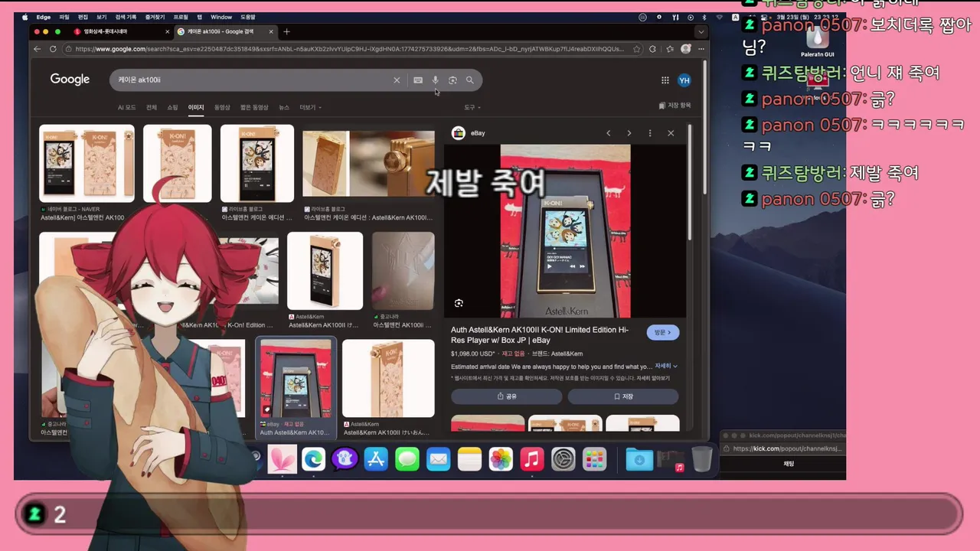Image resolution: width=980 pixels, height=551 pixels.
Task: Open the Apple menu
Action: [25, 17]
